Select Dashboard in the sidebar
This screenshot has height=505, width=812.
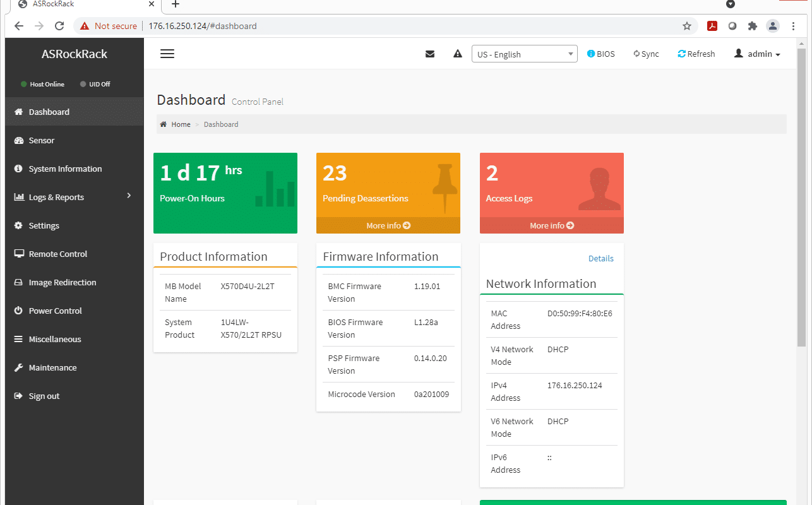pos(75,112)
